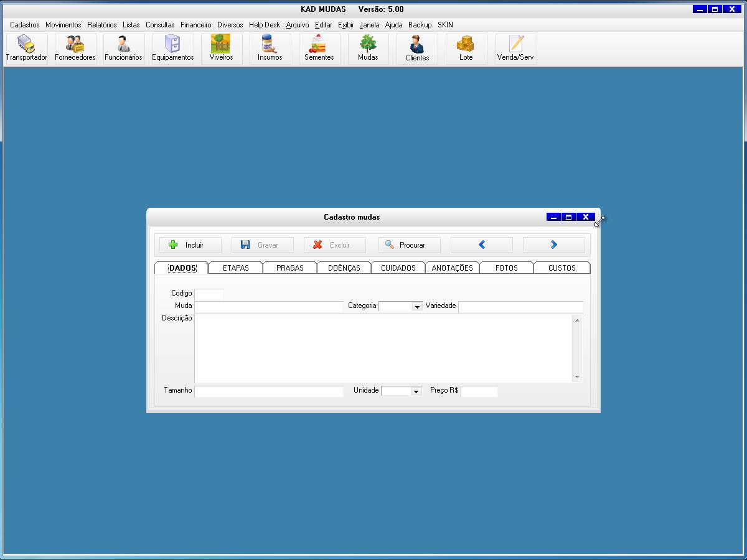This screenshot has width=747, height=560.
Task: Click the Gravar save button
Action: point(263,245)
